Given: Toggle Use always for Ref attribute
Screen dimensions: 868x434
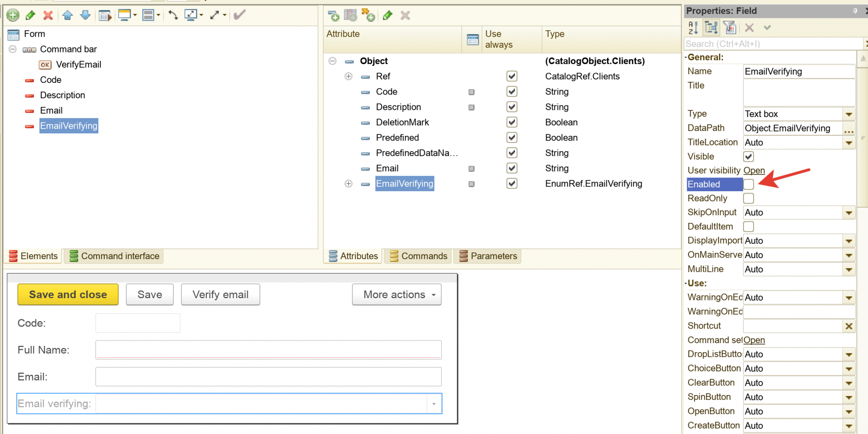Looking at the screenshot, I should point(512,76).
